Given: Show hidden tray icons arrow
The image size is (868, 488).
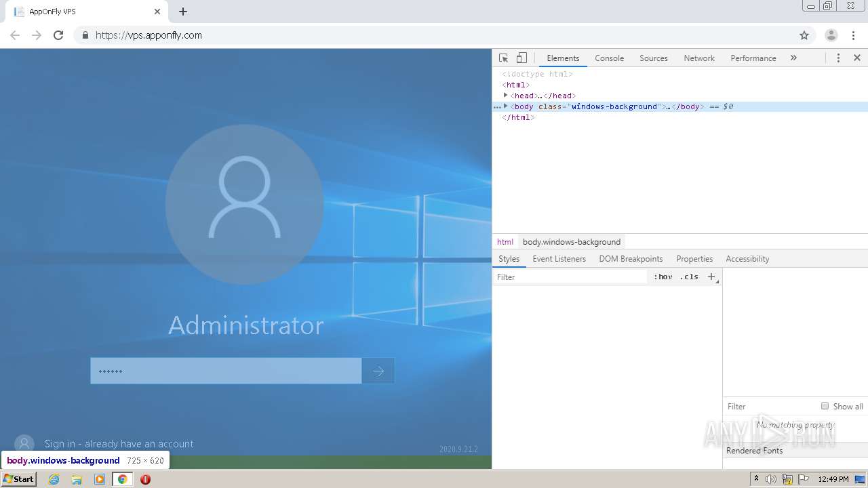Looking at the screenshot, I should click(x=757, y=479).
